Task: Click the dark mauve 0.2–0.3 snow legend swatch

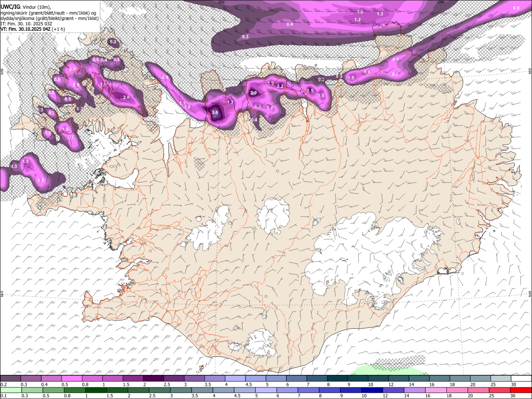Action: tap(11, 379)
